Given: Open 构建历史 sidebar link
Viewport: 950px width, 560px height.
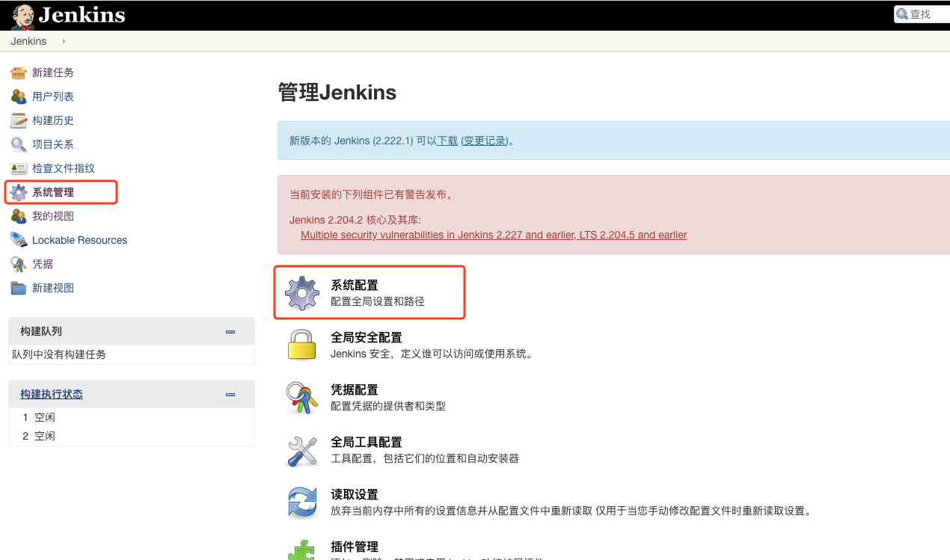Looking at the screenshot, I should [53, 120].
